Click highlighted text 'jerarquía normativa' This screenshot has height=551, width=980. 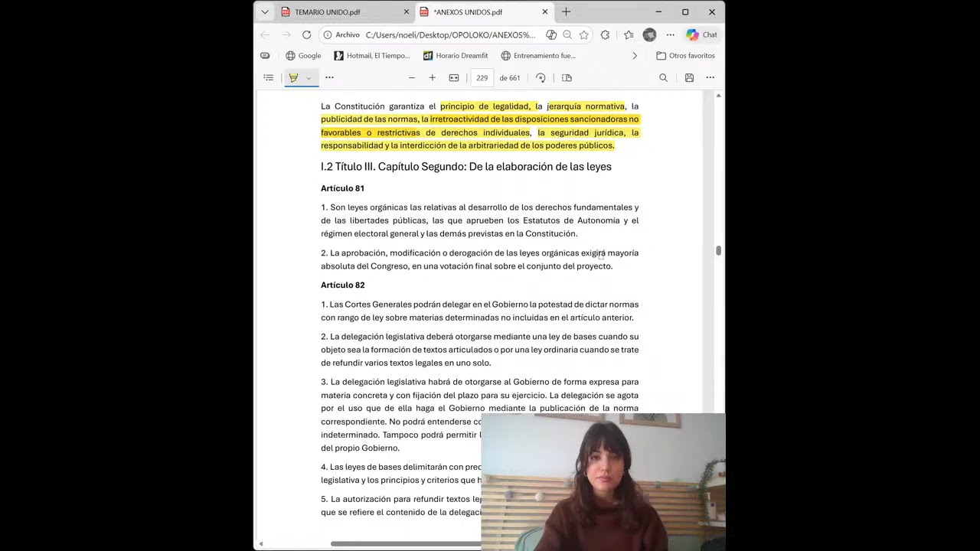586,106
